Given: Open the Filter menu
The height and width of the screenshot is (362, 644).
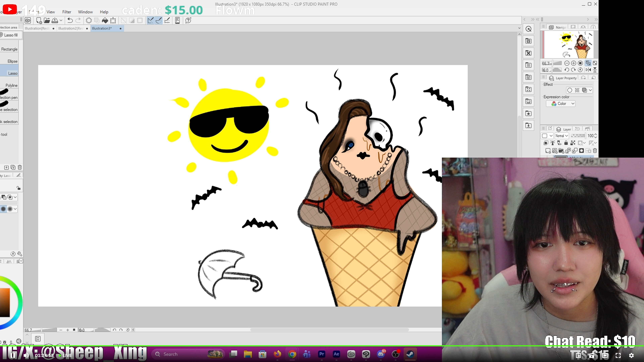Looking at the screenshot, I should point(66,12).
